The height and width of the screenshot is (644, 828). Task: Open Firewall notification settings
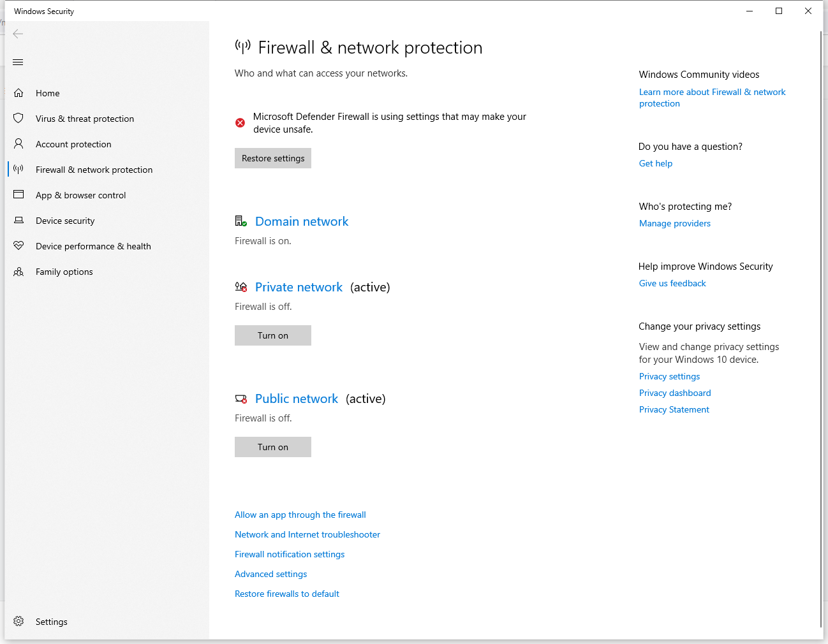290,554
